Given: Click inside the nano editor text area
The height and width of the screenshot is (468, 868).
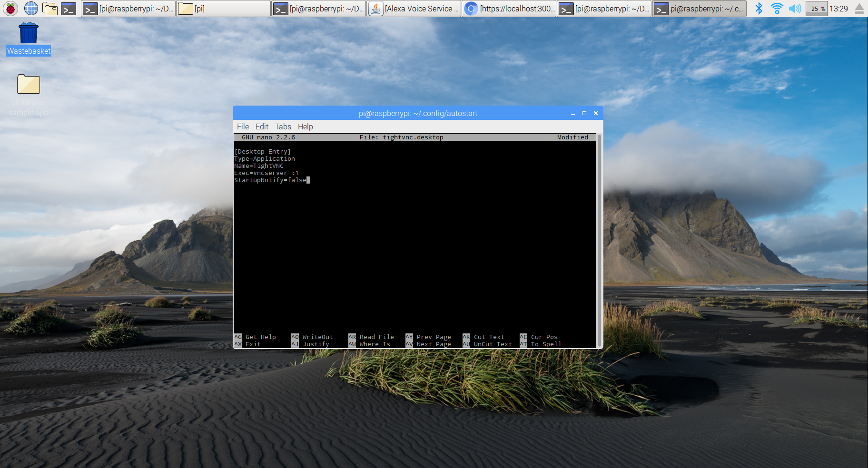Looking at the screenshot, I should pyautogui.click(x=414, y=228).
